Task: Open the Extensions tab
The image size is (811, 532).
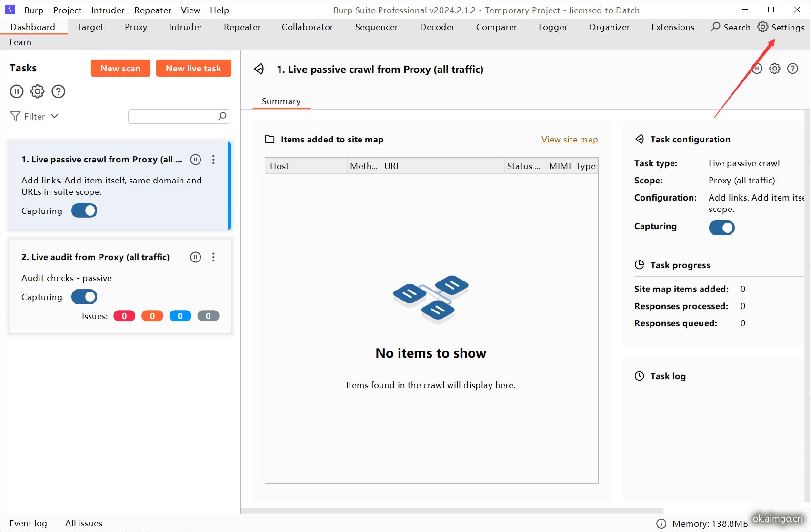Action: click(672, 27)
